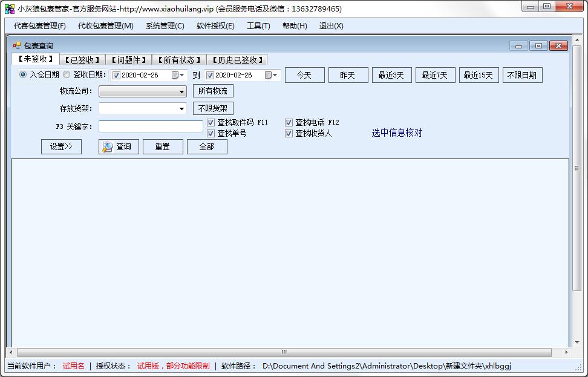Close the inner 包裹查询 window
The width and height of the screenshot is (588, 377).
pyautogui.click(x=558, y=45)
